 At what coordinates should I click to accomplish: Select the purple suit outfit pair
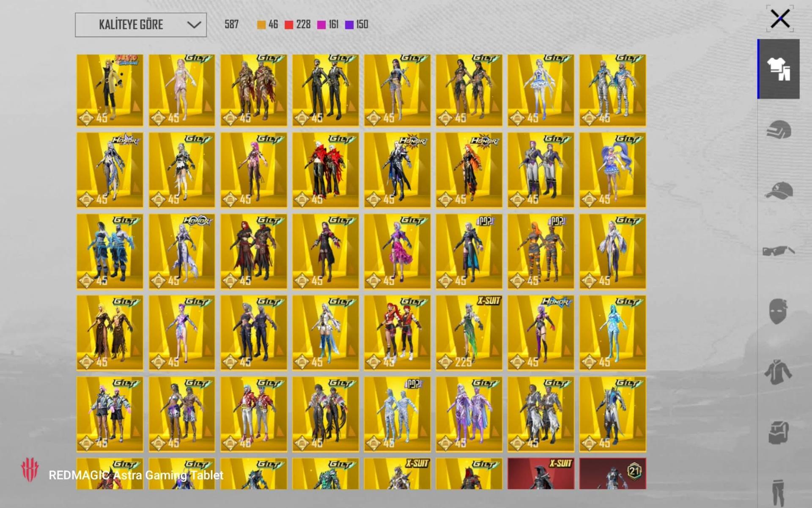[541, 170]
